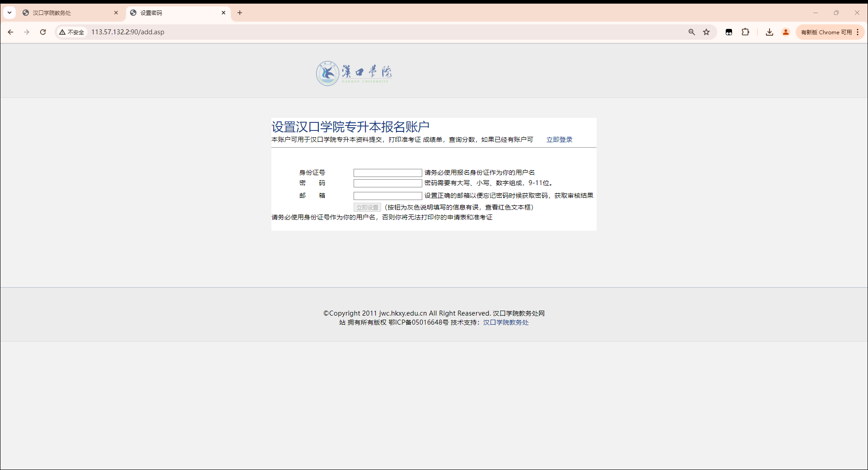Open the 不安全 site security warning
The height and width of the screenshot is (470, 868).
pos(72,32)
